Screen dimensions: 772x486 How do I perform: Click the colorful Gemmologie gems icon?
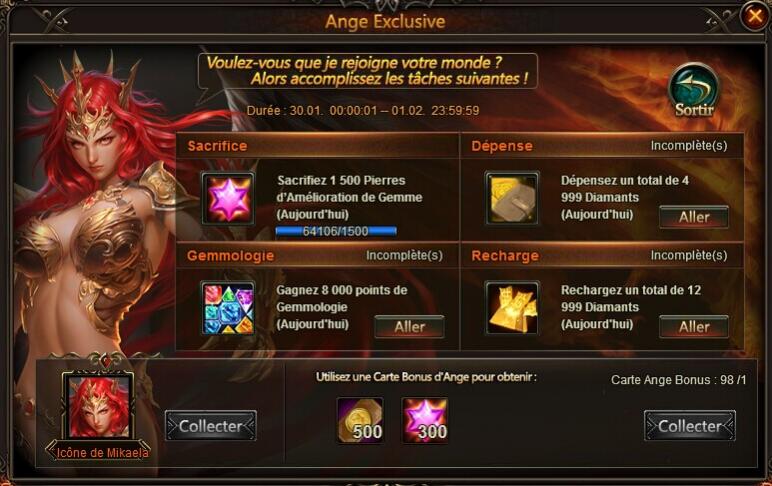point(228,308)
